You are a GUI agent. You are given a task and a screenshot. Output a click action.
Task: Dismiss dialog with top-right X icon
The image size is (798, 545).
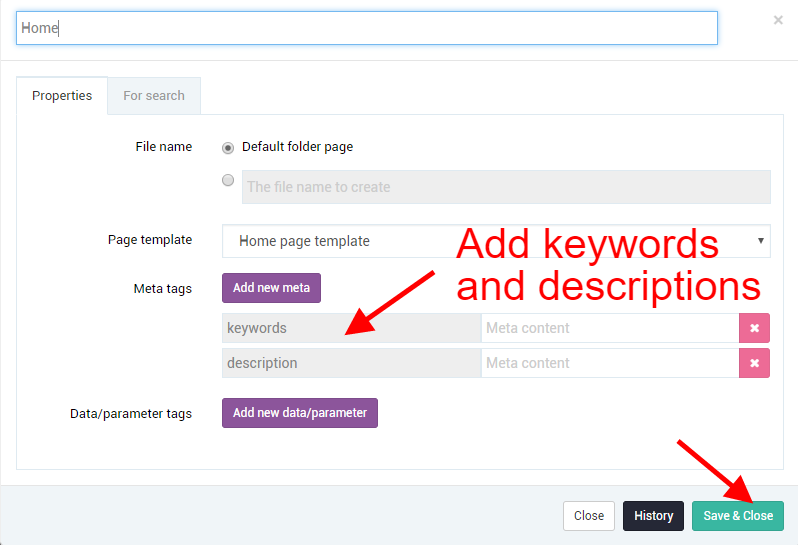[778, 20]
